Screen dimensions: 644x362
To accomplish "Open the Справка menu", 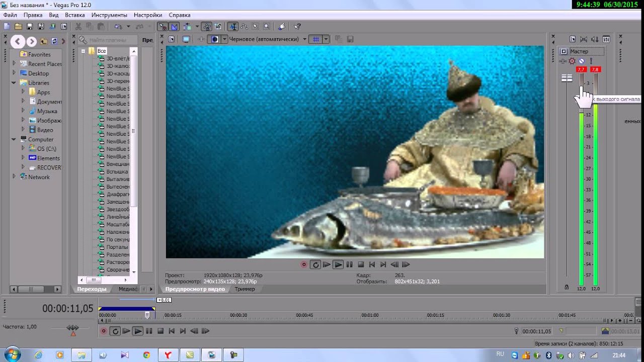I will tap(180, 15).
